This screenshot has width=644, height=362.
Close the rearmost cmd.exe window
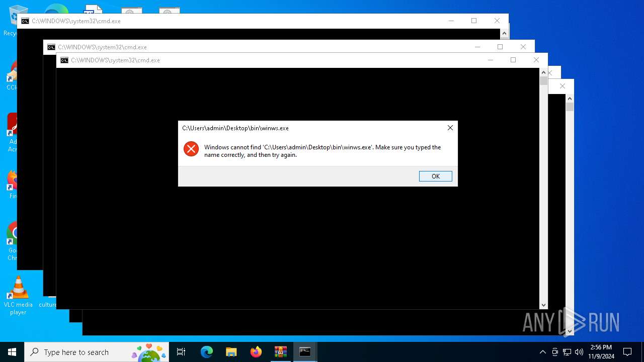tap(497, 21)
